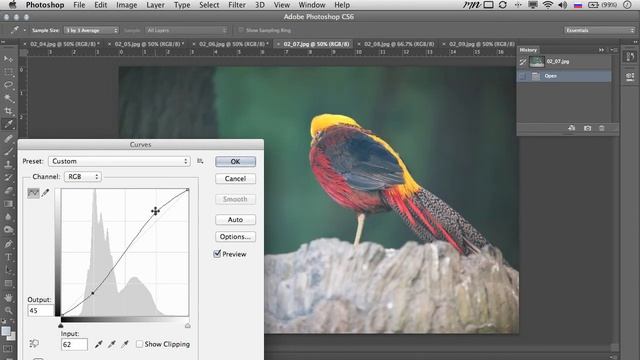
Task: Collapse the History panel with double arrows
Action: [x=601, y=50]
